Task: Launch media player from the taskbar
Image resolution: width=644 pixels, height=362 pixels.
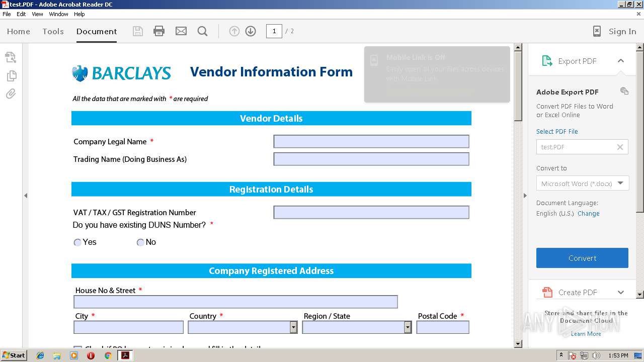Action: pos(74,355)
